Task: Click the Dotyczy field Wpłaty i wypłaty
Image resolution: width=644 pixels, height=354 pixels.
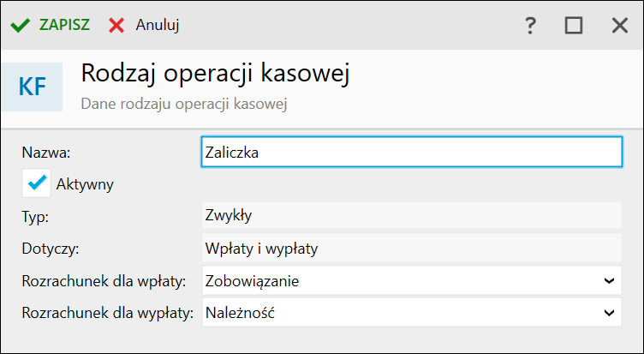Action: [412, 249]
